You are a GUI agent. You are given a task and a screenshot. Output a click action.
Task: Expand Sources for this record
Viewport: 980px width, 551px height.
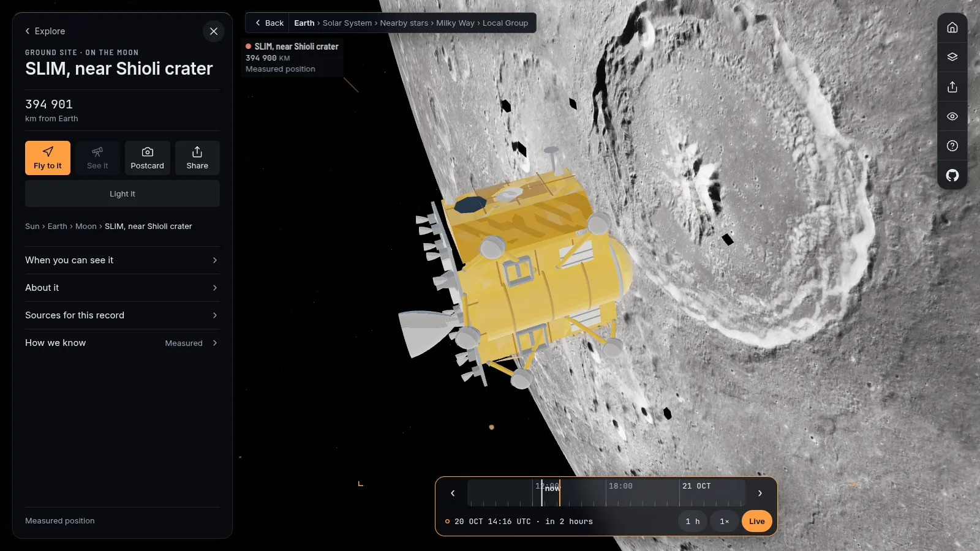[x=123, y=315]
